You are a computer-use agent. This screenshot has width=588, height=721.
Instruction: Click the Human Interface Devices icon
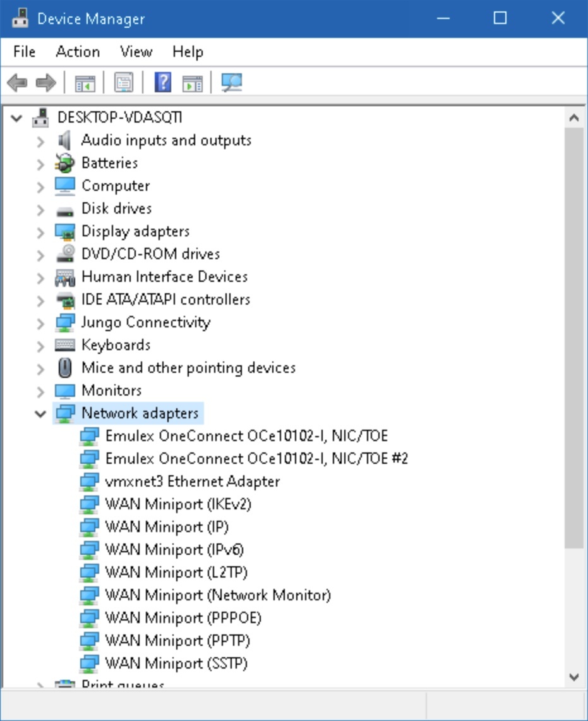pyautogui.click(x=65, y=277)
